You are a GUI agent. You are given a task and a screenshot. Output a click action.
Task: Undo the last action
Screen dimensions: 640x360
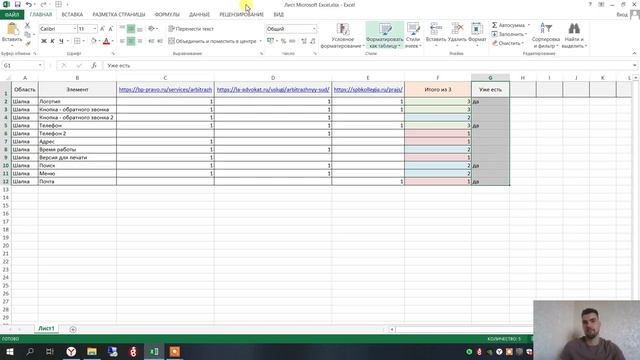(28, 4)
